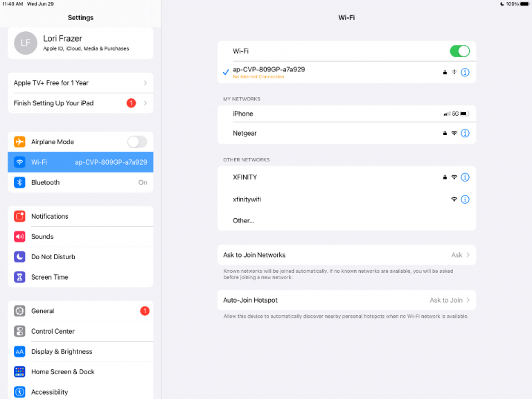Open Finish Setting Up Your iPad

click(80, 103)
